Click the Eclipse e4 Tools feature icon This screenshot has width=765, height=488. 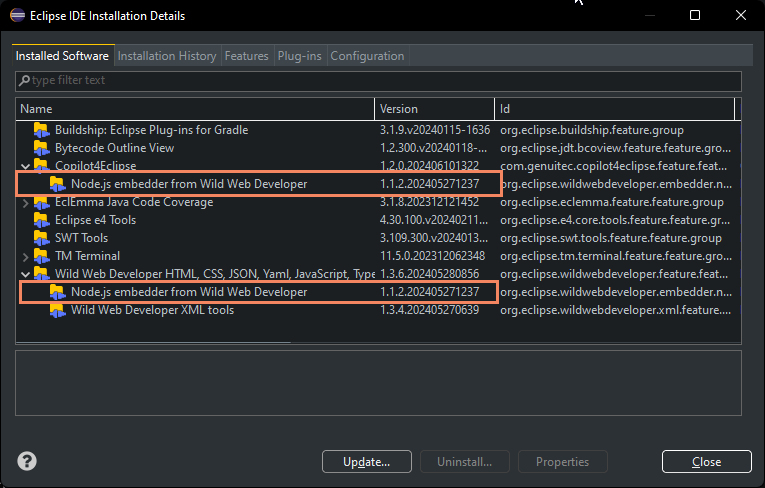[41, 221]
